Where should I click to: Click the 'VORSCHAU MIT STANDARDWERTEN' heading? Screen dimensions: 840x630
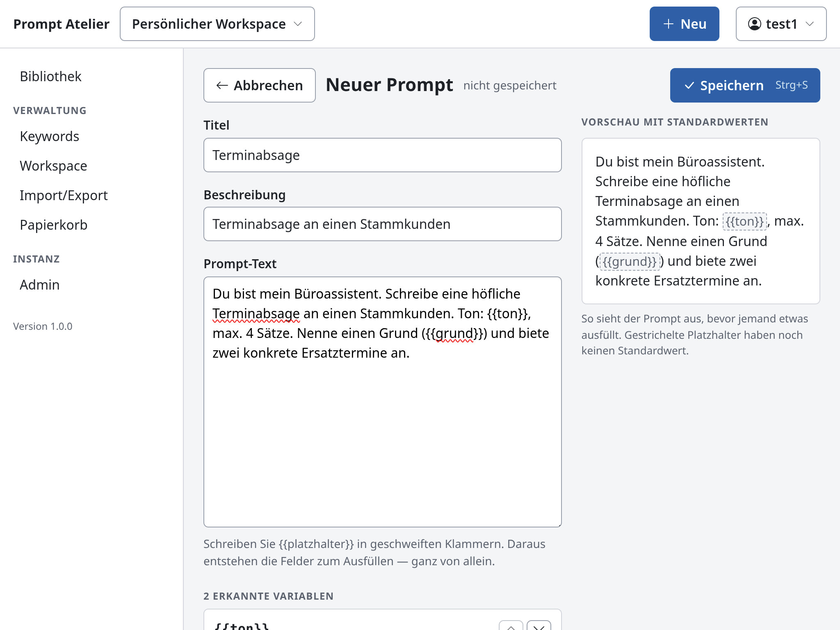(x=675, y=122)
